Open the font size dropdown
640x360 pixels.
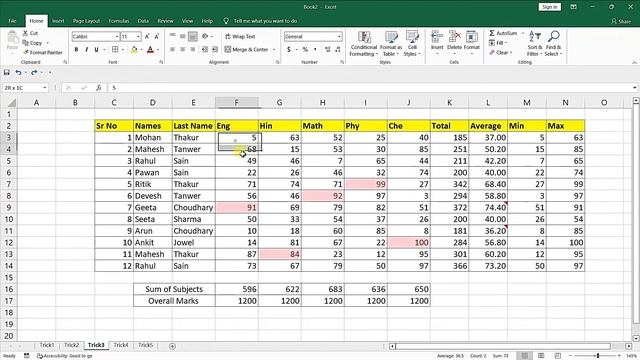point(138,37)
